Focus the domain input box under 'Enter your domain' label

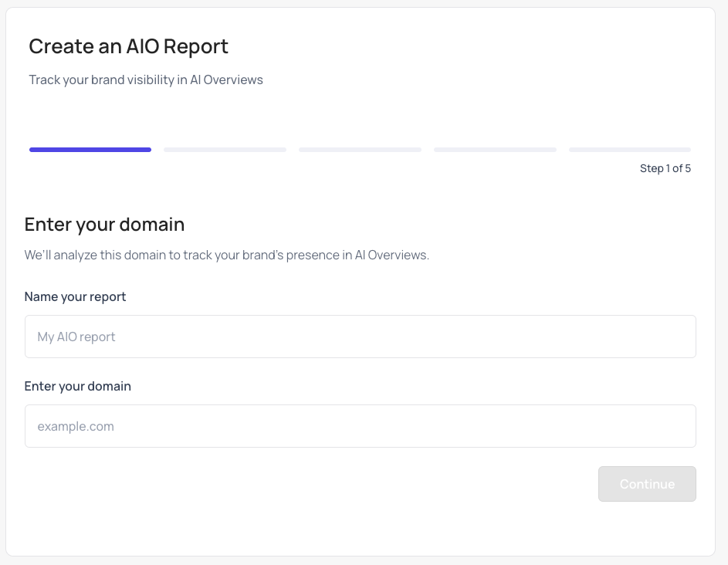coord(361,426)
